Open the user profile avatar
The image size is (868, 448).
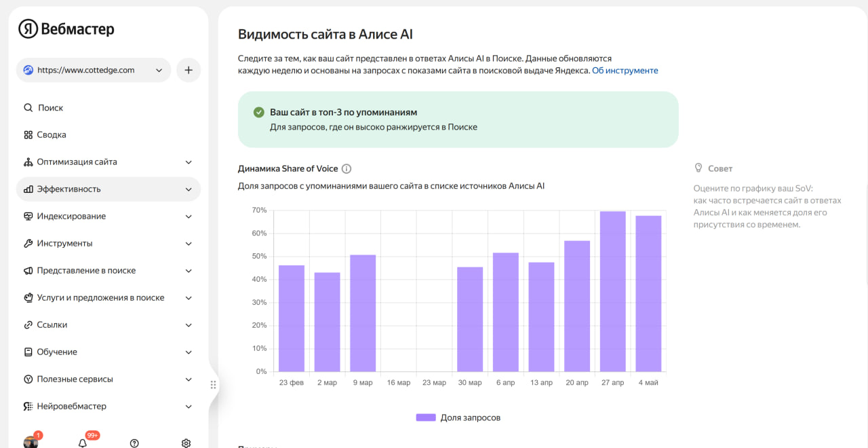[x=31, y=443]
